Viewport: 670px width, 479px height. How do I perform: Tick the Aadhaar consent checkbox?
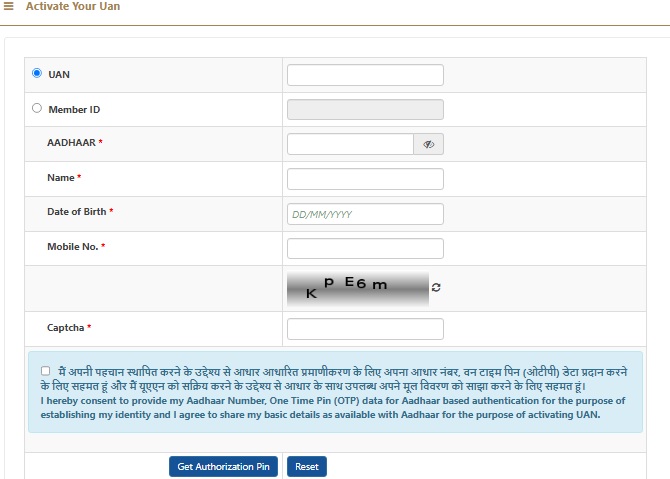point(45,370)
